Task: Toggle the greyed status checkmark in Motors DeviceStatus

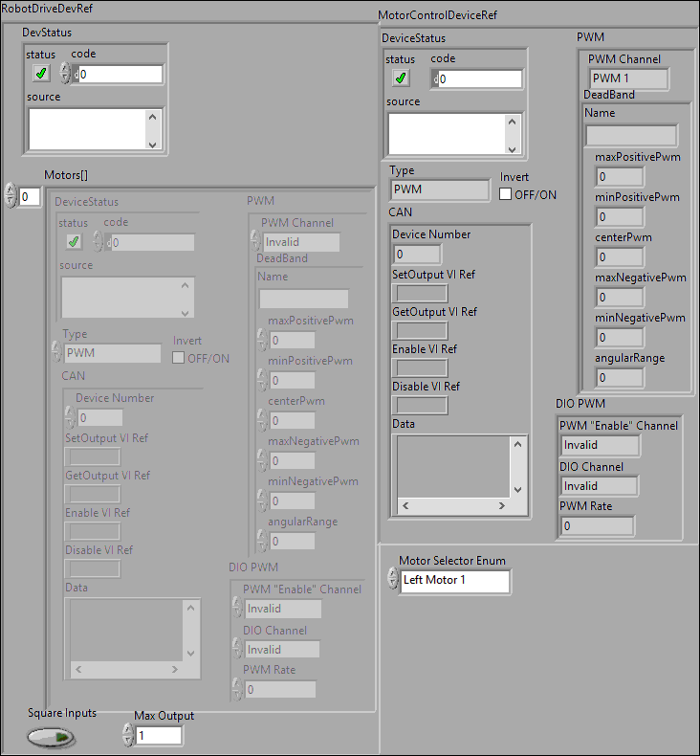Action: [74, 241]
